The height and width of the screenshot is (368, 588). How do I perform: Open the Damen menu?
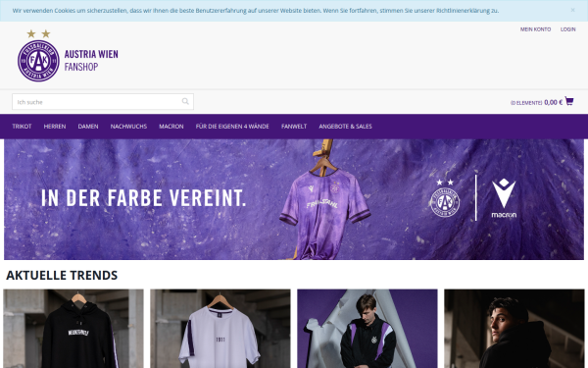coord(88,127)
